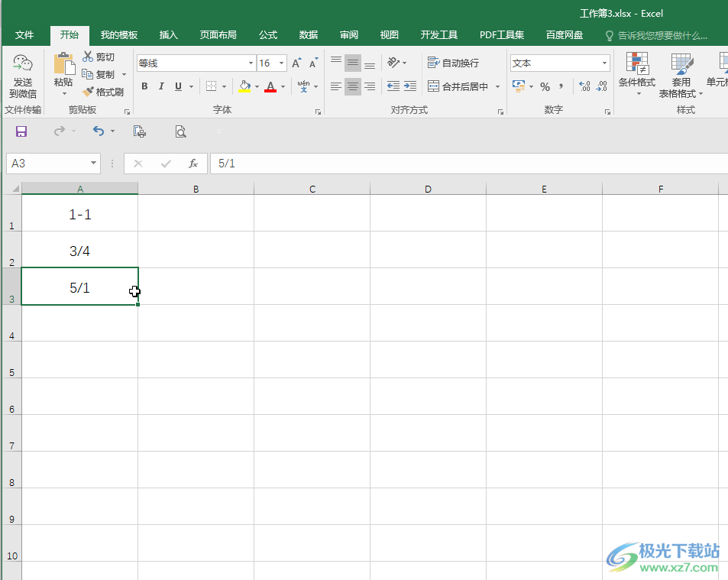
Task: Activate the Format Painter brush
Action: click(x=88, y=92)
